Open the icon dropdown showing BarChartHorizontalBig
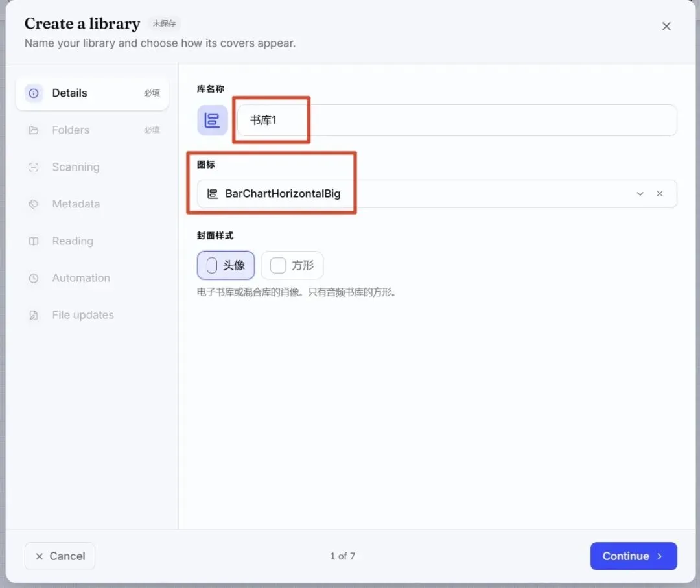 437,194
